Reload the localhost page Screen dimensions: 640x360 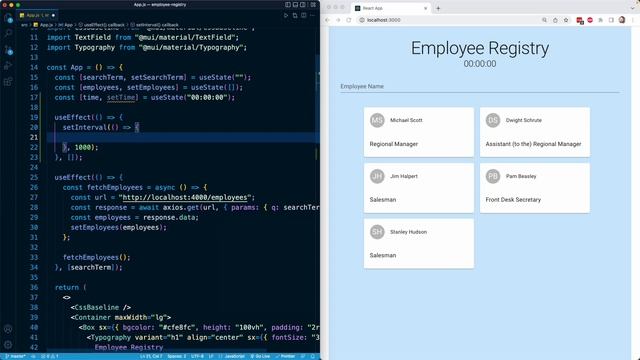[349, 20]
